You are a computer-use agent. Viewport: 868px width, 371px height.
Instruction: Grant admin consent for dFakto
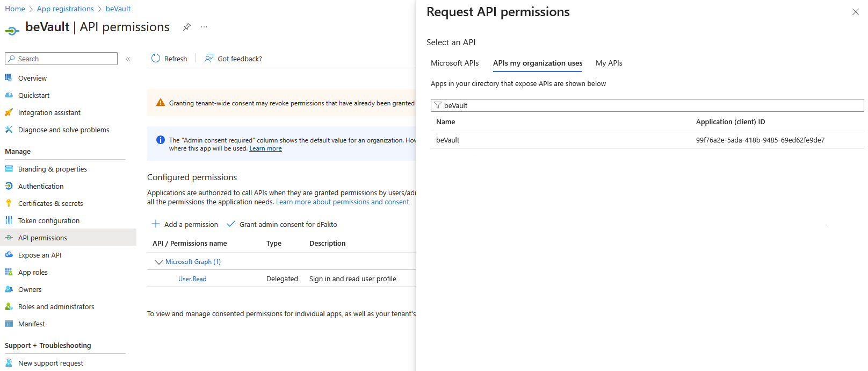[282, 224]
